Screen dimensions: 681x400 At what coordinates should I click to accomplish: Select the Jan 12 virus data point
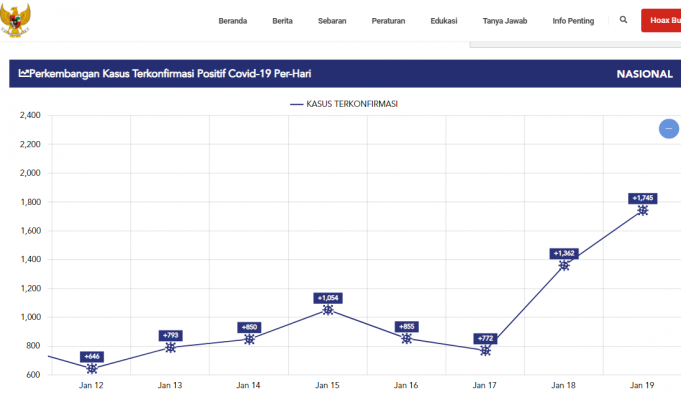(92, 369)
